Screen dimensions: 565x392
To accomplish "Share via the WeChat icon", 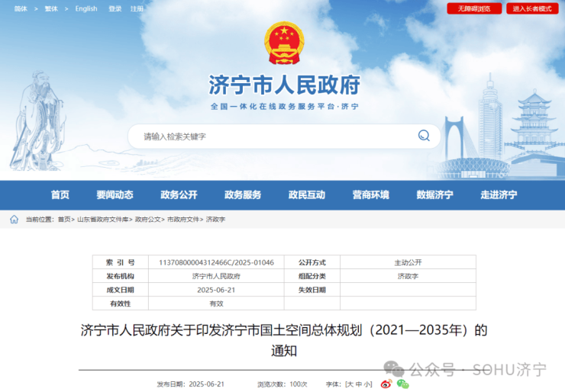I will coord(402,384).
